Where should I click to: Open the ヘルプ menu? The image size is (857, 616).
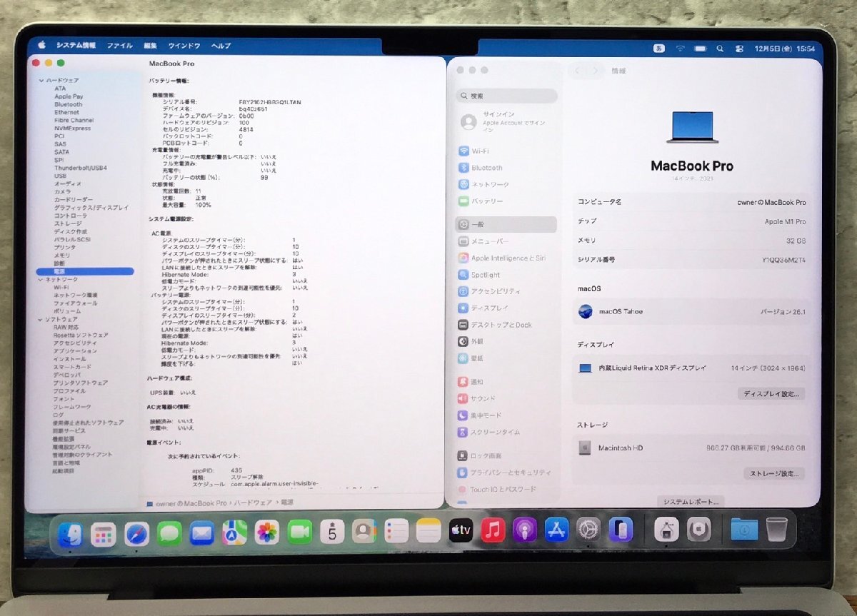click(x=221, y=46)
